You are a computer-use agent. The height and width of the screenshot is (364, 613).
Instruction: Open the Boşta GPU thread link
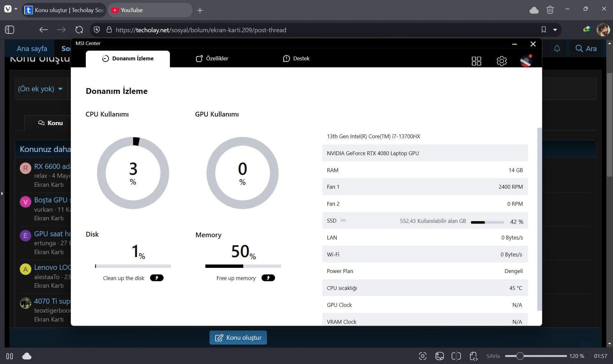coord(52,200)
